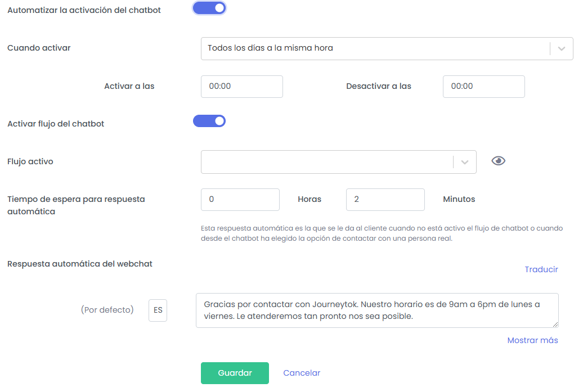Focus the 'Activar a las' time field

coord(241,87)
